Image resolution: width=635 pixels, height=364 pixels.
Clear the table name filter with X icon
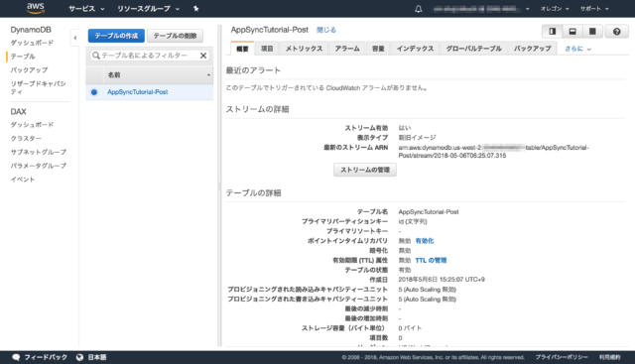click(203, 56)
